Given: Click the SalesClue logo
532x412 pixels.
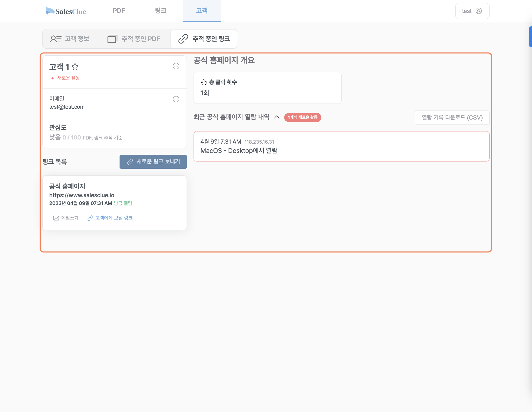Looking at the screenshot, I should point(66,11).
